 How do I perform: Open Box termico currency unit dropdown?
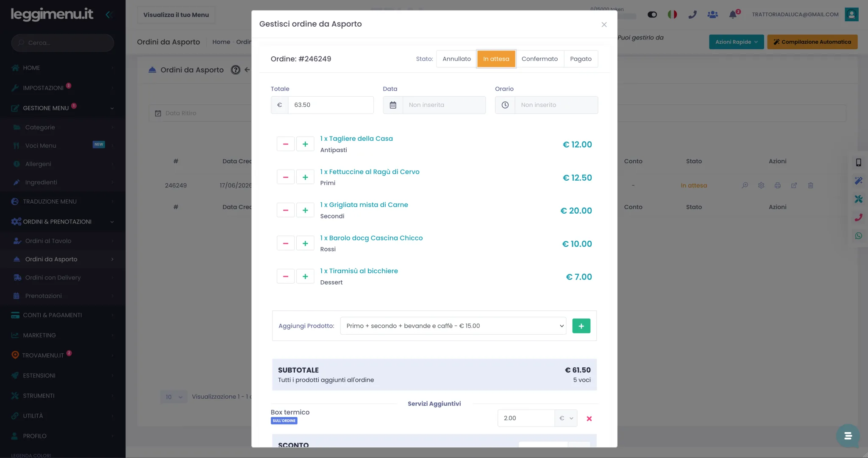pyautogui.click(x=566, y=418)
